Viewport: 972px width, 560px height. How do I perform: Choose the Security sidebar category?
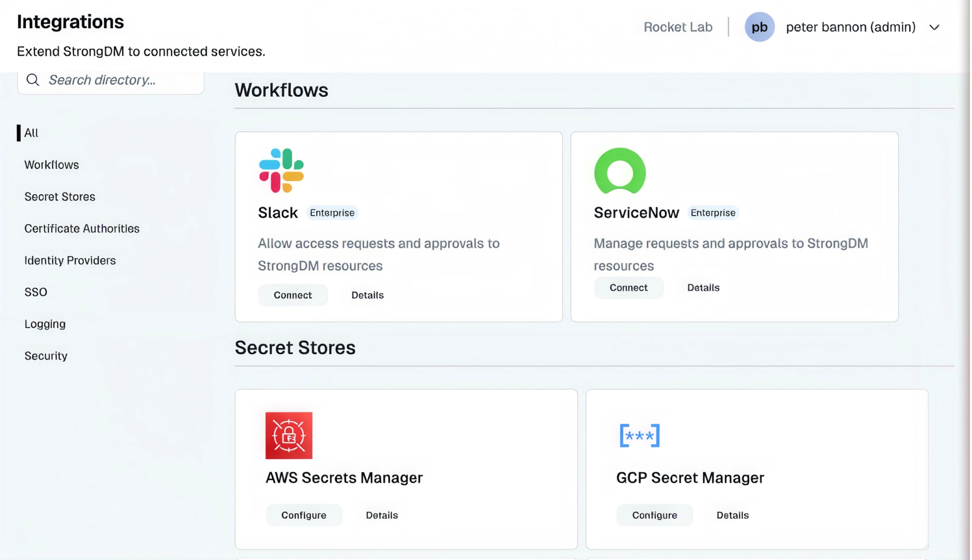(x=46, y=356)
